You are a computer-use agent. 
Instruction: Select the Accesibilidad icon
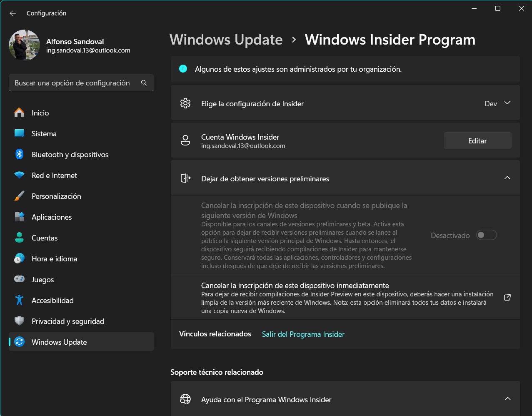20,300
